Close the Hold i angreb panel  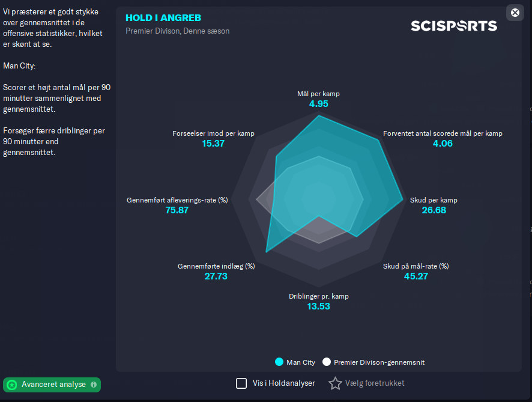click(515, 13)
